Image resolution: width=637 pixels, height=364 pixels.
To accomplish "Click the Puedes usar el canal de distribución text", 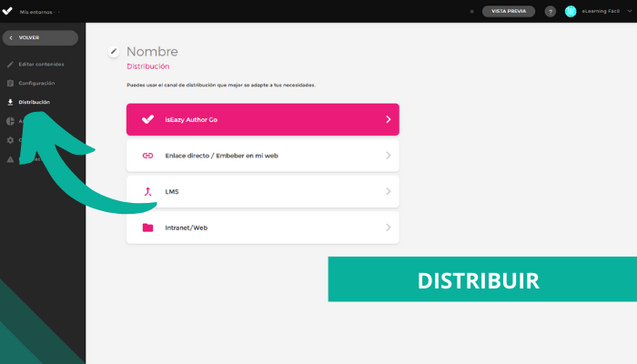I will pos(221,86).
